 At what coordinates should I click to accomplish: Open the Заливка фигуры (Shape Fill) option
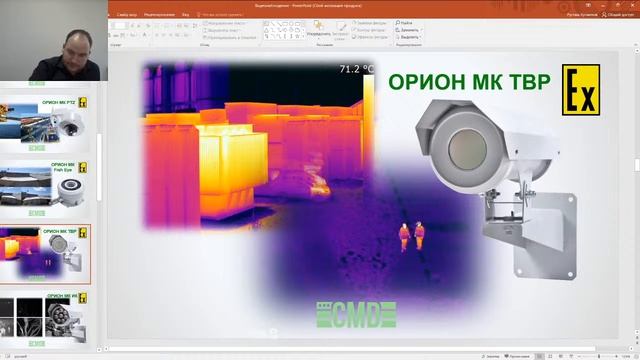coord(369,23)
